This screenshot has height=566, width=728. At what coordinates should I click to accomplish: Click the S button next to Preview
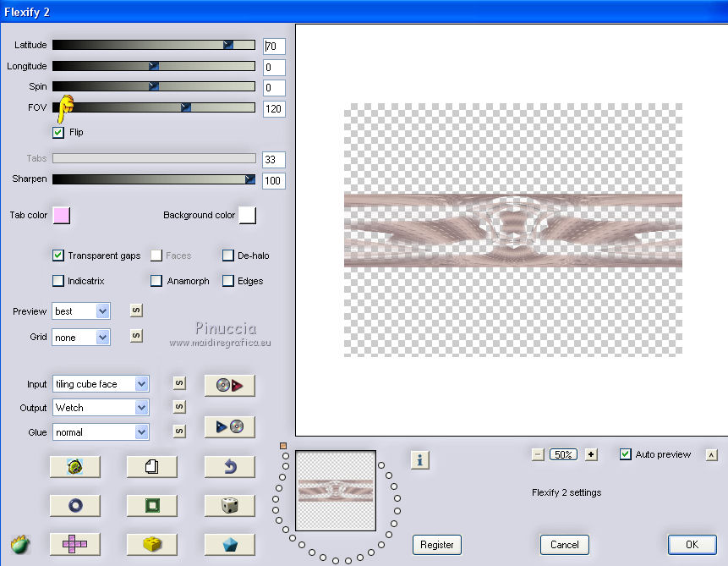click(136, 310)
